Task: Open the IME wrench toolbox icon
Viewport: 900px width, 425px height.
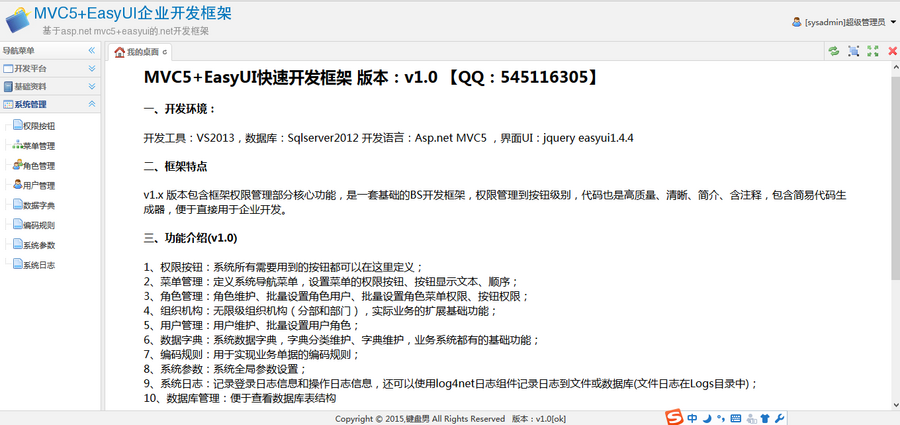Action: click(779, 418)
